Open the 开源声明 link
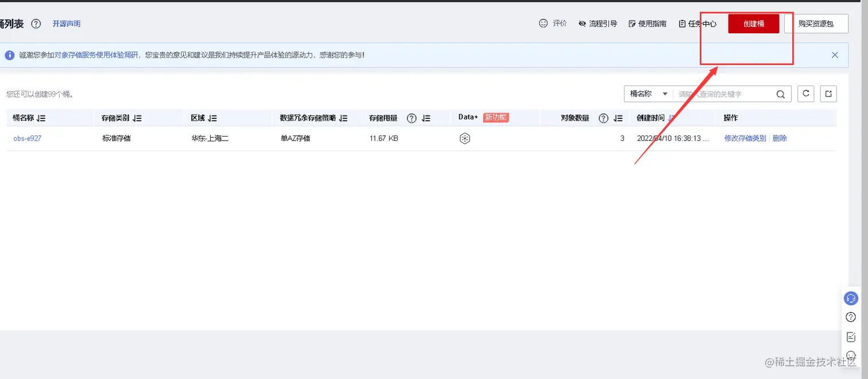 (x=67, y=24)
